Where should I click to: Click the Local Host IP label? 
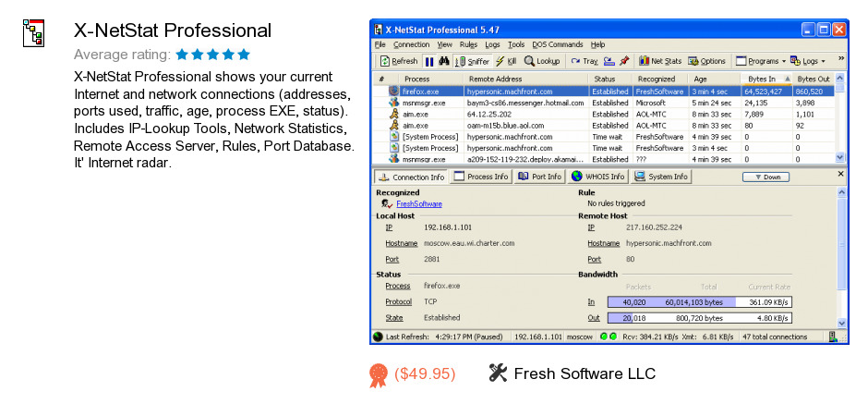[389, 227]
